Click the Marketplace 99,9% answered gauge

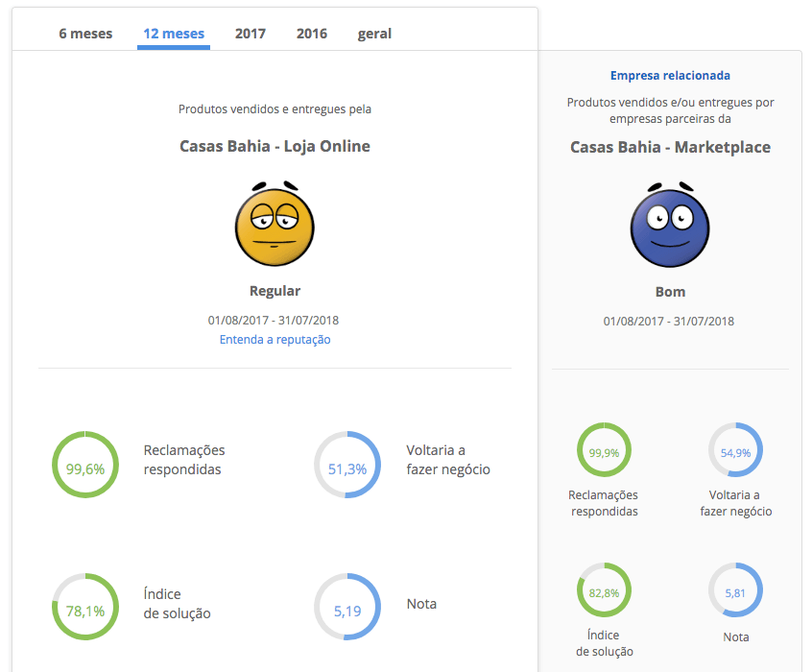coord(604,451)
